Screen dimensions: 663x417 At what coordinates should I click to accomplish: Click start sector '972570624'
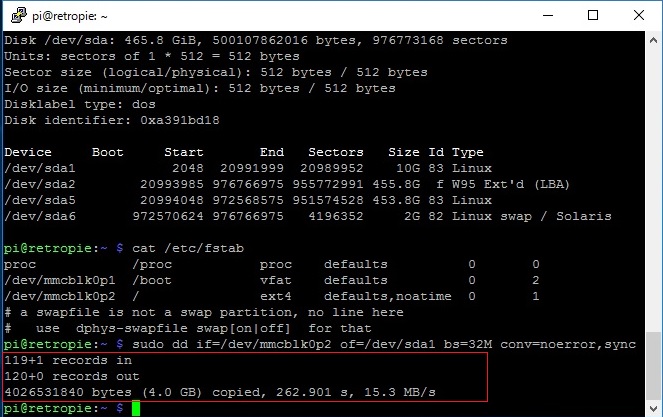[x=168, y=217]
